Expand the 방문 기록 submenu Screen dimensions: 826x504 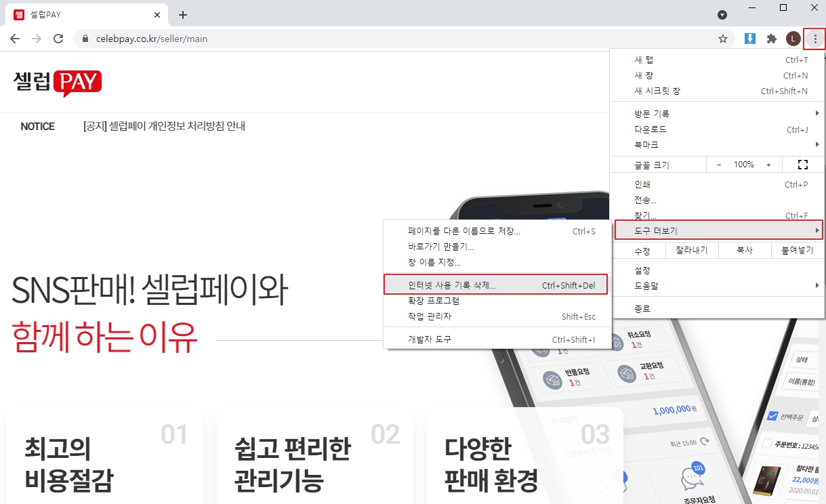coord(717,114)
